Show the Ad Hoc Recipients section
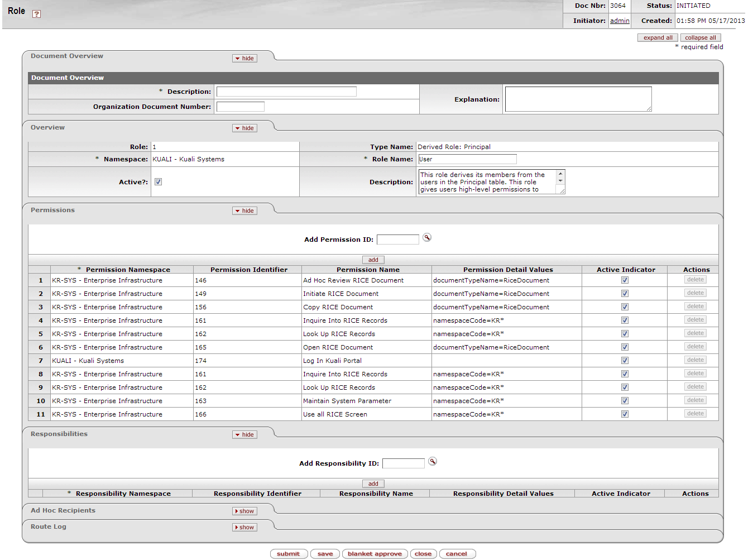This screenshot has width=753, height=560. (244, 511)
